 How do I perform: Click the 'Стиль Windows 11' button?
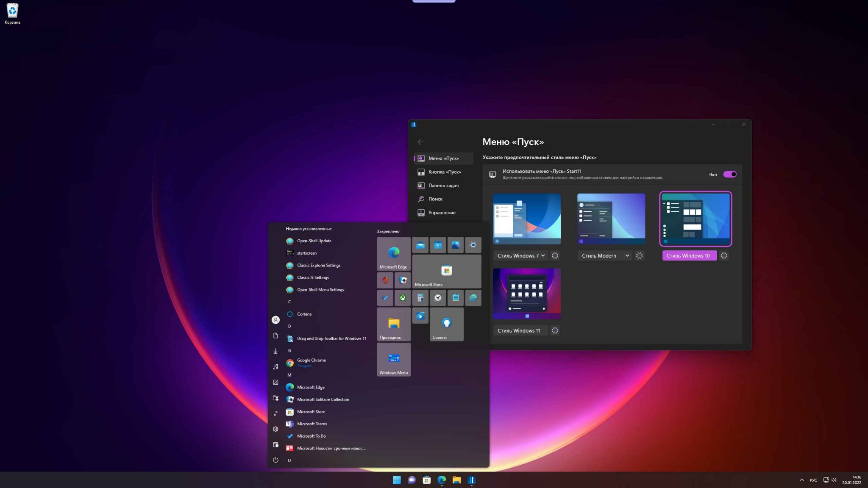pos(520,330)
